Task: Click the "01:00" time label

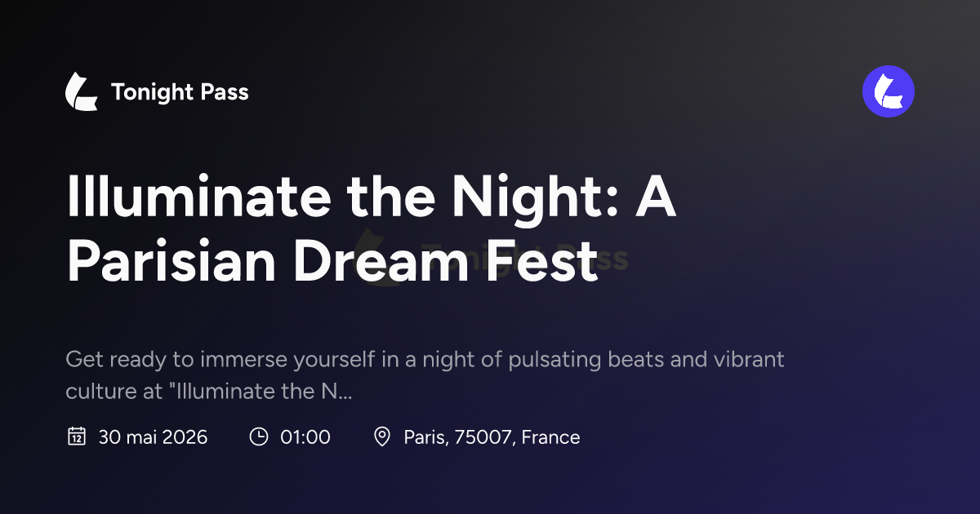Action: [305, 437]
